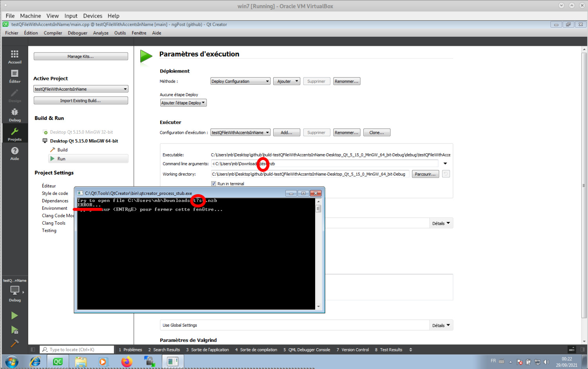
Task: Open the Debug mode with bug icon
Action: (x=15, y=115)
